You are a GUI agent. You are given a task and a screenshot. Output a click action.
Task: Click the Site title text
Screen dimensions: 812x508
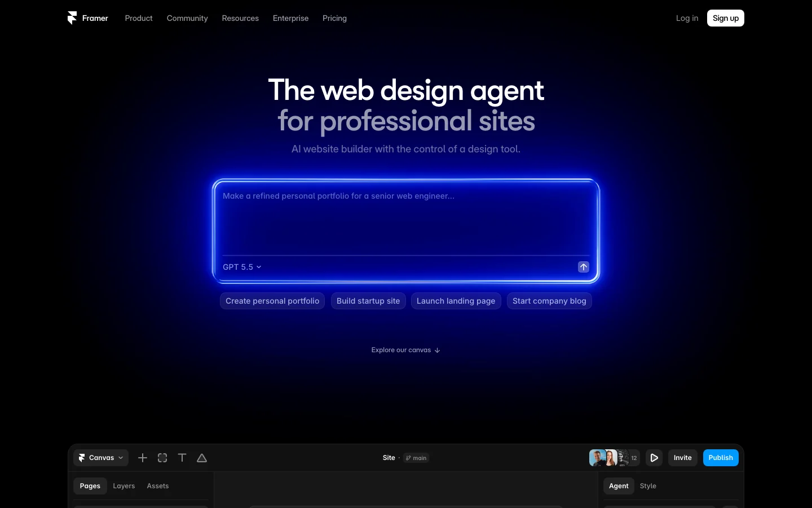point(389,458)
